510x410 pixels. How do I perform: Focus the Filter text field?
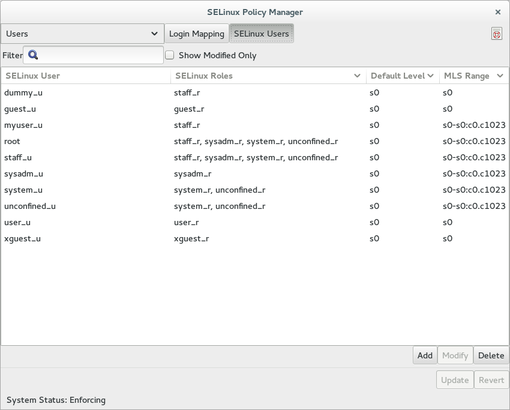pos(93,55)
